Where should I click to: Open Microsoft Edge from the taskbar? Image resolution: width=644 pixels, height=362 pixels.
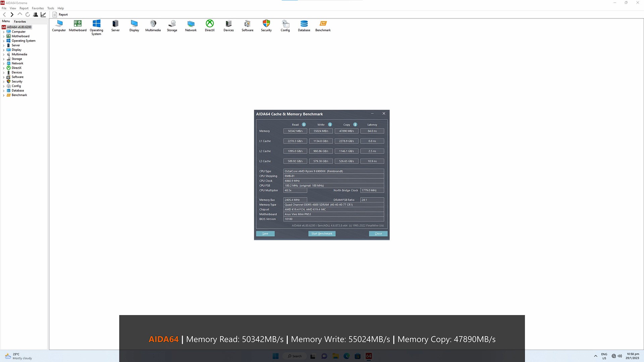[x=346, y=356]
